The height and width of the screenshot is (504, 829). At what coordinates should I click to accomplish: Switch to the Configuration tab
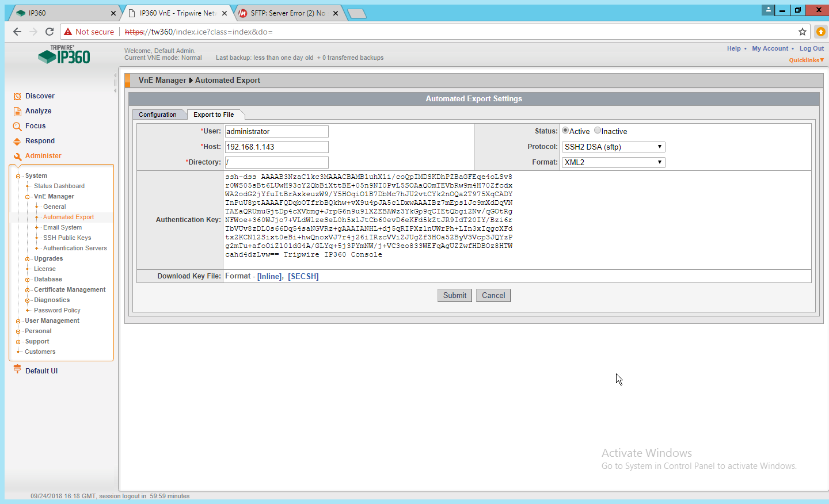(x=158, y=114)
